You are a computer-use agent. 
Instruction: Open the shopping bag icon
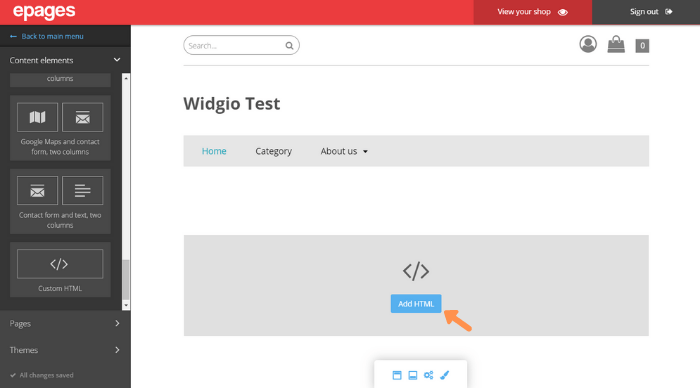coord(616,44)
